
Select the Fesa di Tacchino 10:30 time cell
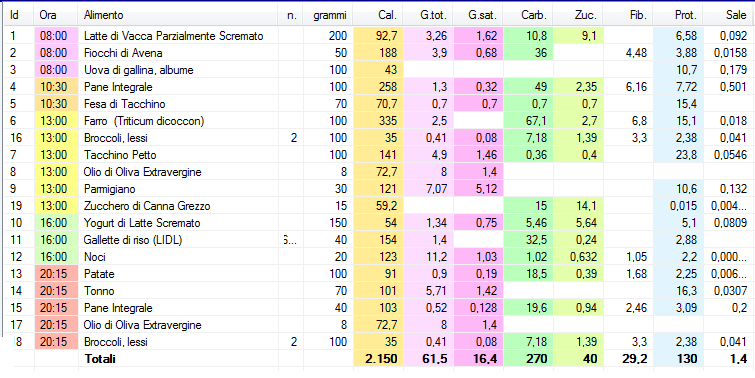point(56,104)
